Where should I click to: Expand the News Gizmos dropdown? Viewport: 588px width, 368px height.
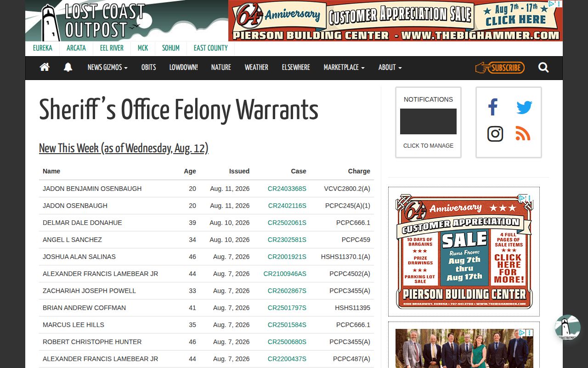coord(107,67)
